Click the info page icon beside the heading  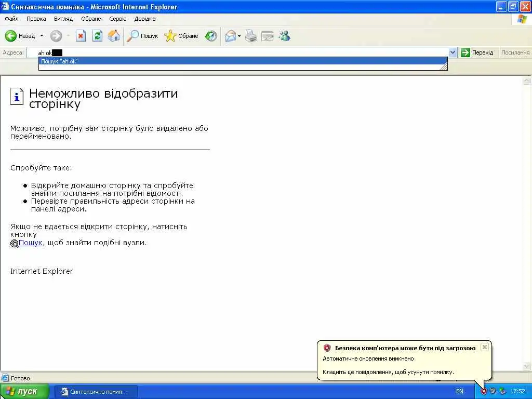click(17, 97)
